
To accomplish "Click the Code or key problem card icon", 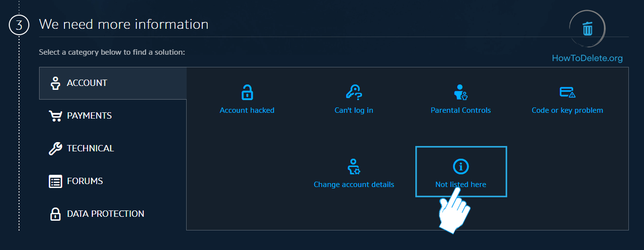I will coord(567,92).
